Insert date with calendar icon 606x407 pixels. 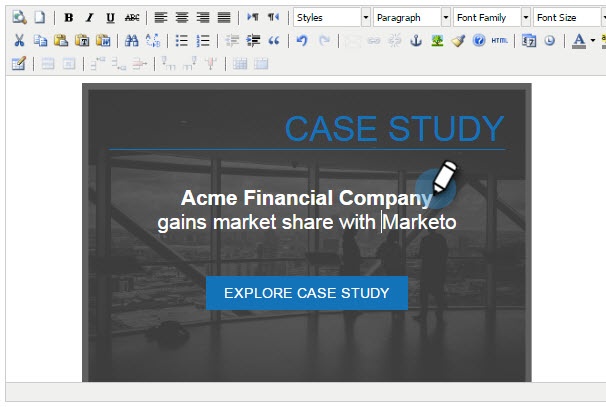529,40
